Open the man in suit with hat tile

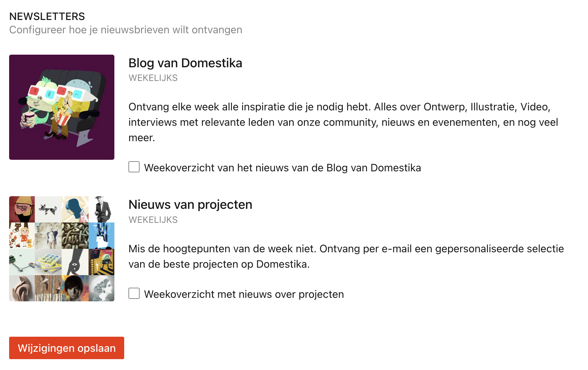(102, 209)
